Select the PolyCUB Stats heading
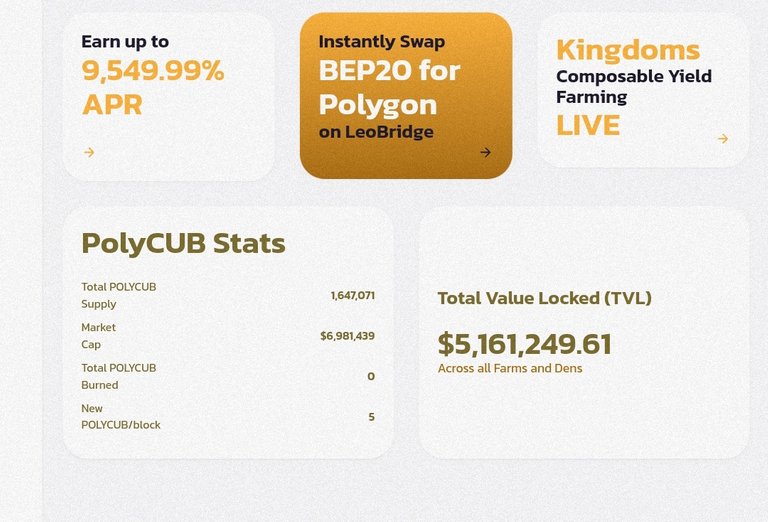The width and height of the screenshot is (768, 522). click(x=183, y=243)
